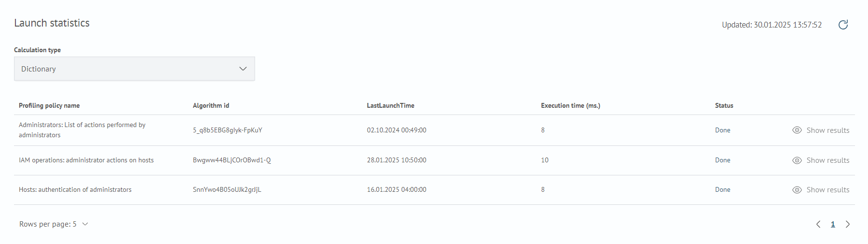Click the Execution time (ms.) column header

click(570, 105)
